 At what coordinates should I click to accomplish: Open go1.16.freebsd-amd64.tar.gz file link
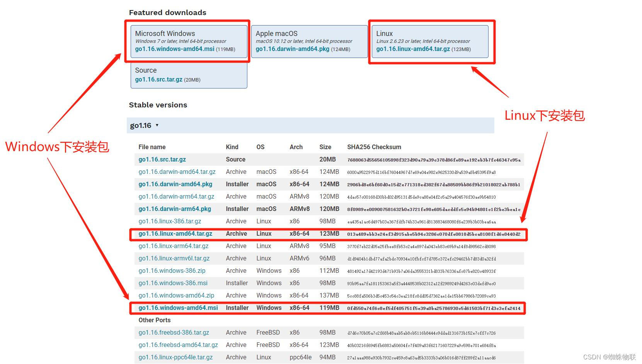(x=178, y=345)
